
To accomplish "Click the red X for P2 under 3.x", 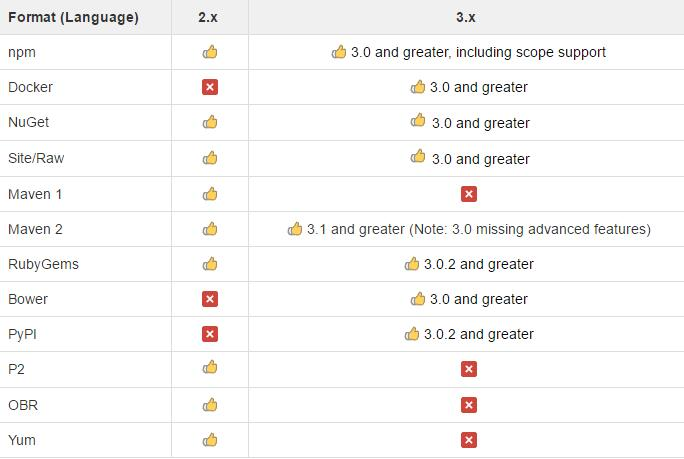I will 469,369.
